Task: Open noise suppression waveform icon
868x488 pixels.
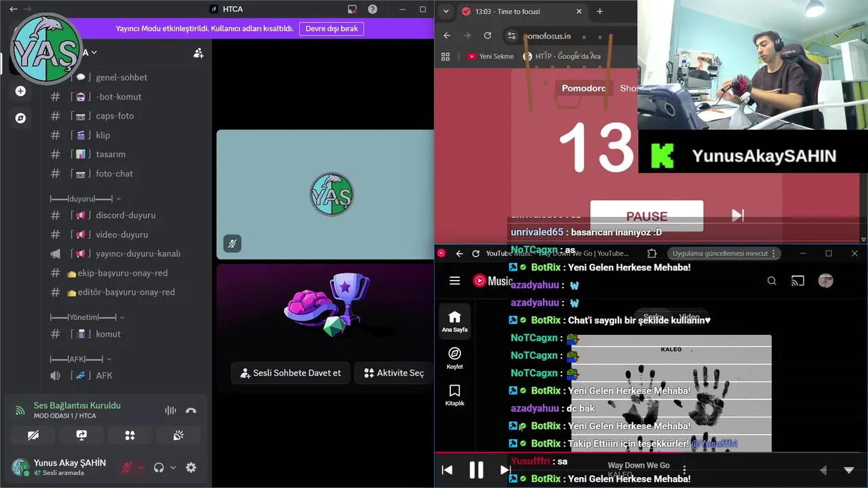Action: (170, 411)
